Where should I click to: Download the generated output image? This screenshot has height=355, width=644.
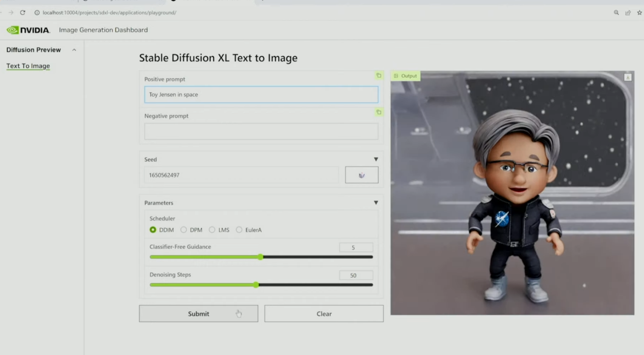[628, 77]
